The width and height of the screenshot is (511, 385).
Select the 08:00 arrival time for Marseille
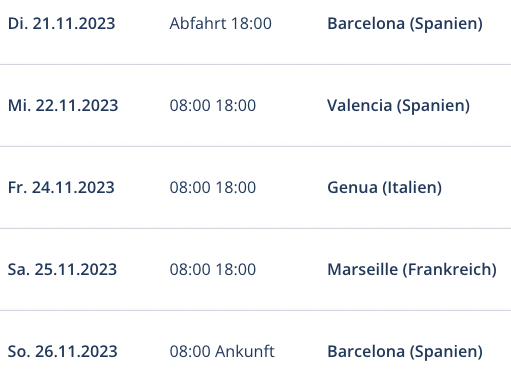pos(190,270)
